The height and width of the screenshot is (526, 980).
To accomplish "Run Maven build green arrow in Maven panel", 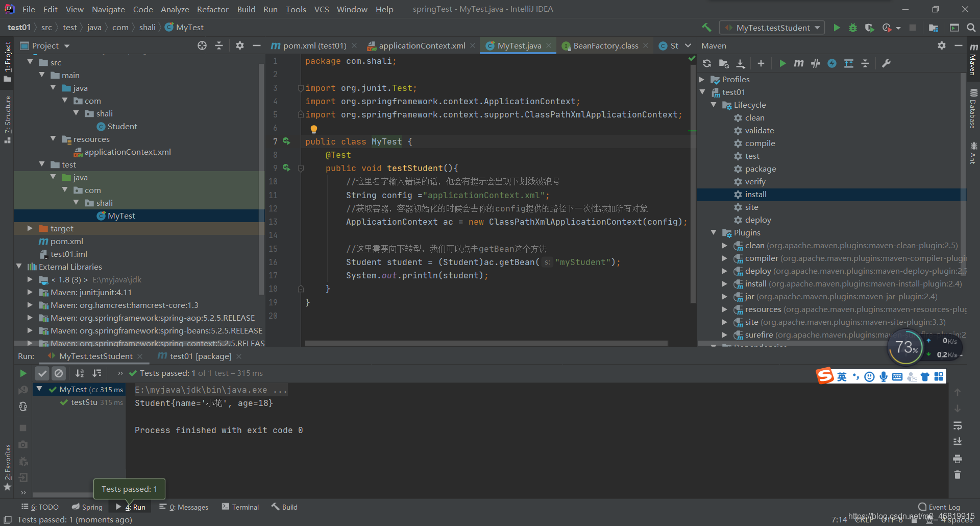I will (x=782, y=63).
